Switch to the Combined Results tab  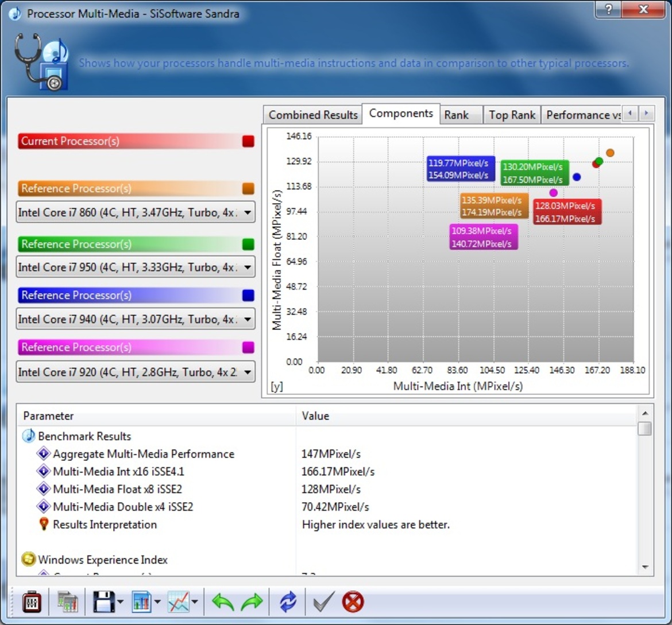(x=313, y=115)
